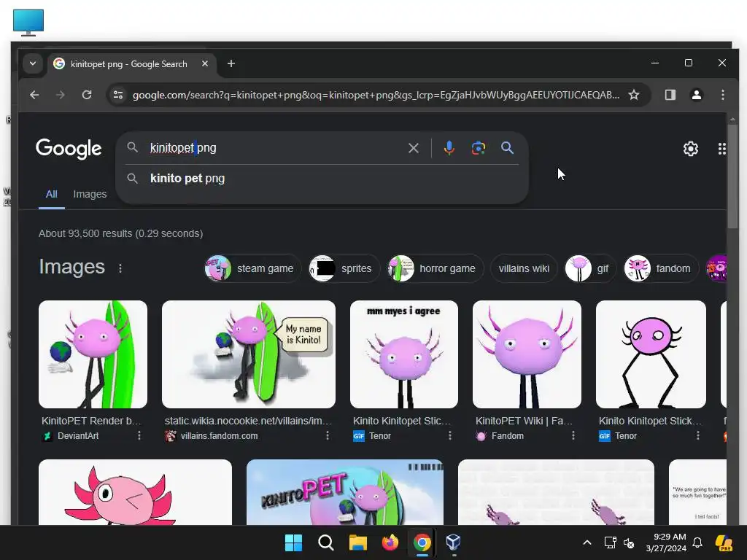The width and height of the screenshot is (747, 560).
Task: Open the clock showing 9:29 AM
Action: tap(666, 542)
